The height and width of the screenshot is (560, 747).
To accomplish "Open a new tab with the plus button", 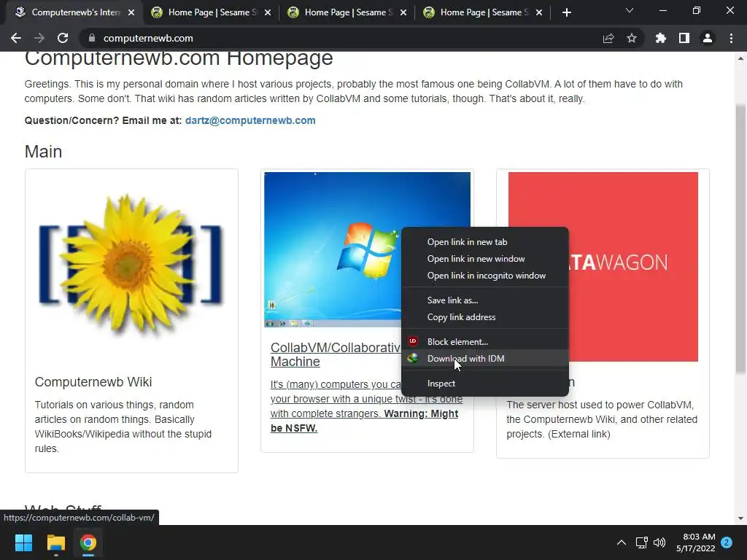I will (566, 12).
